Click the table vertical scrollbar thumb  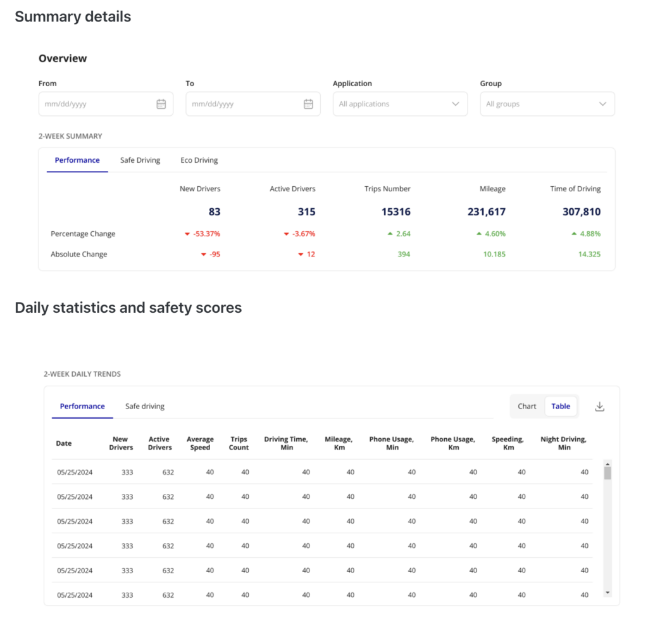[x=607, y=473]
